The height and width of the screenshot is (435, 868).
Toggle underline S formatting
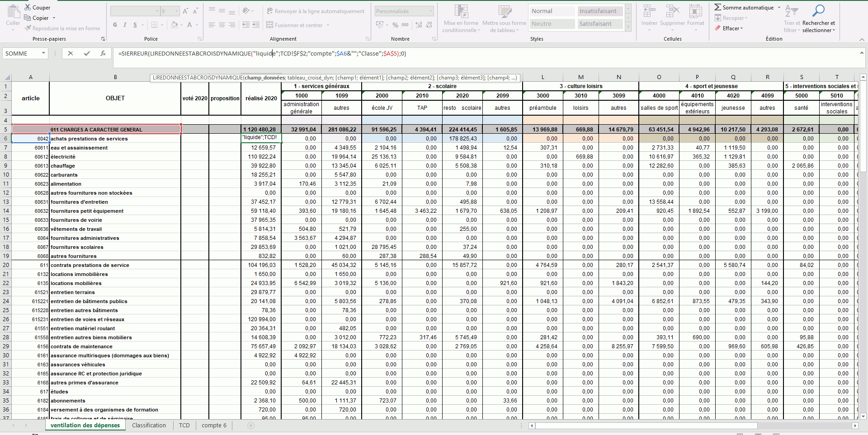135,25
